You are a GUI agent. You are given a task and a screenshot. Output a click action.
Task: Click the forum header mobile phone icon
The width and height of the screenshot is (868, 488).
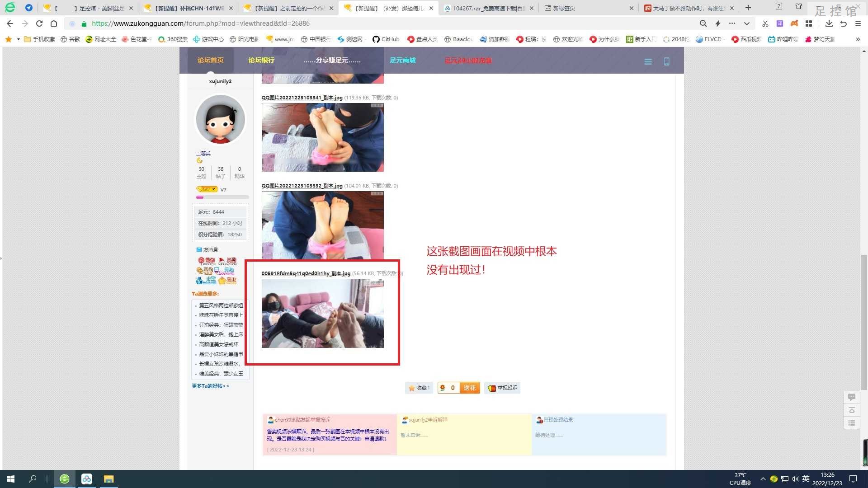(666, 61)
